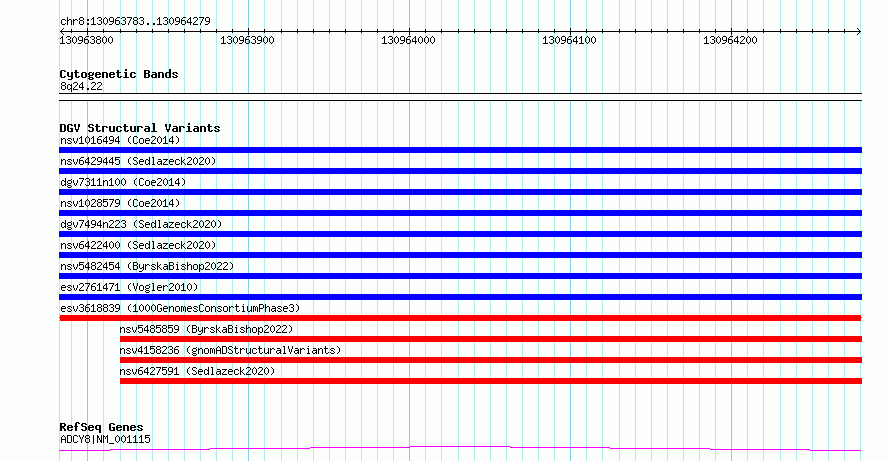Click the nsv6429445 (Sedlazeck2020) label
890x461 pixels.
pyautogui.click(x=138, y=161)
